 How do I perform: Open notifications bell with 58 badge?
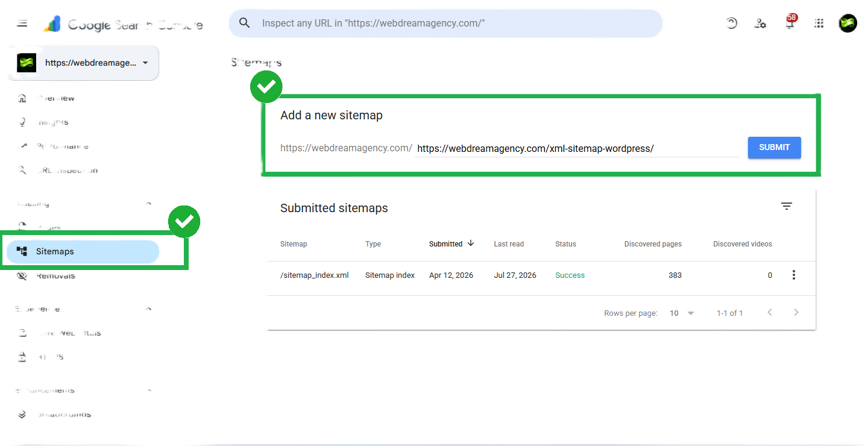(790, 22)
